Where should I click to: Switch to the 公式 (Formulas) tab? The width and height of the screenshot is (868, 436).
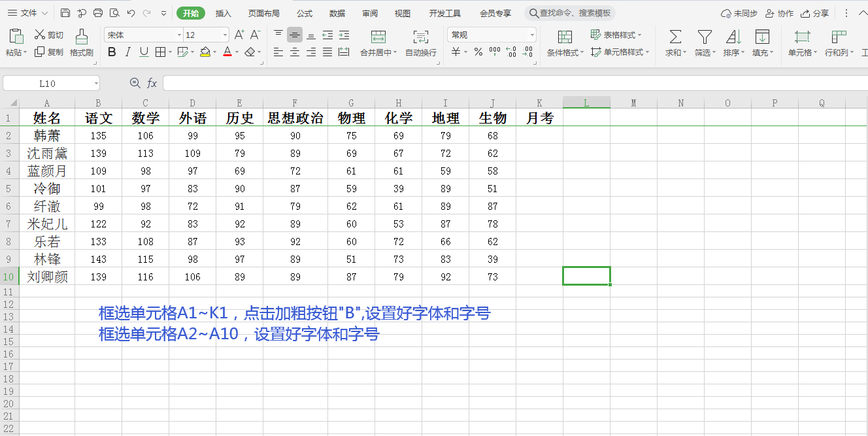click(x=305, y=13)
